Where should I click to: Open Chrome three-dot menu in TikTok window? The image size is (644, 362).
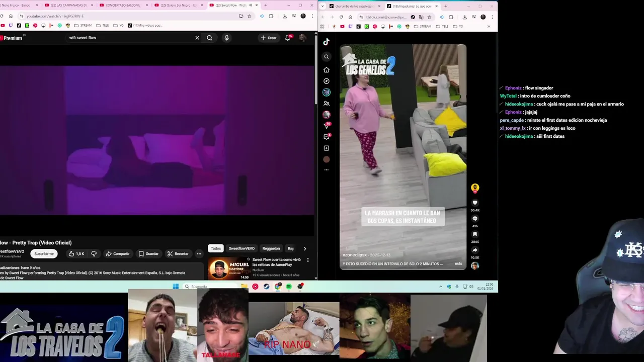(x=492, y=17)
